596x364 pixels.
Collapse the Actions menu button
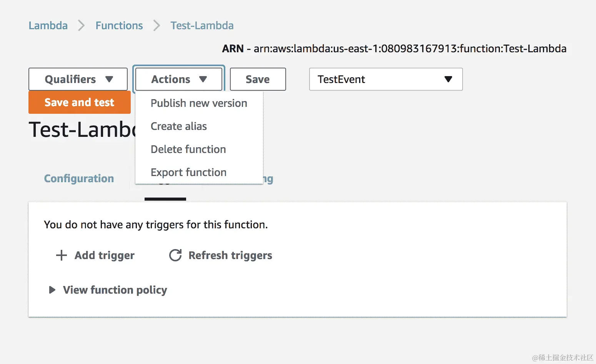point(179,79)
